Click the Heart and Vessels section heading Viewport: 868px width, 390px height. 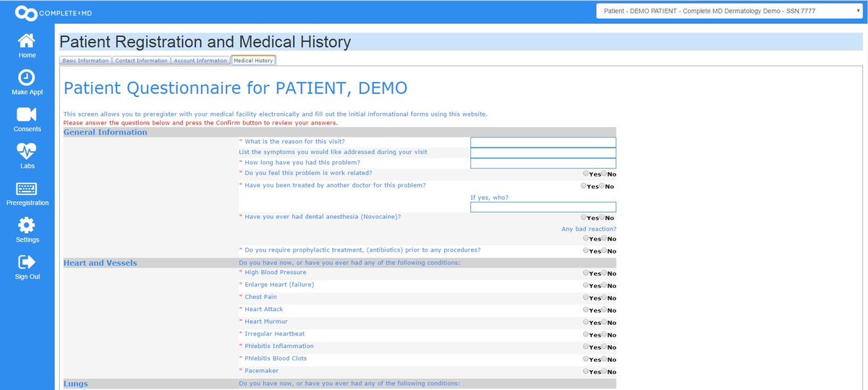pos(101,263)
